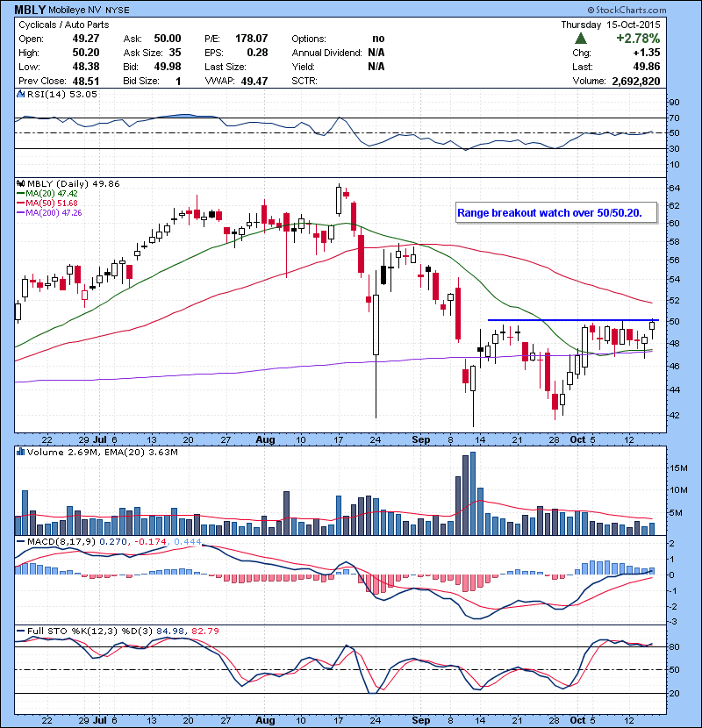Click the Prev Close value 48.51
This screenshot has height=728, width=702.
86,81
